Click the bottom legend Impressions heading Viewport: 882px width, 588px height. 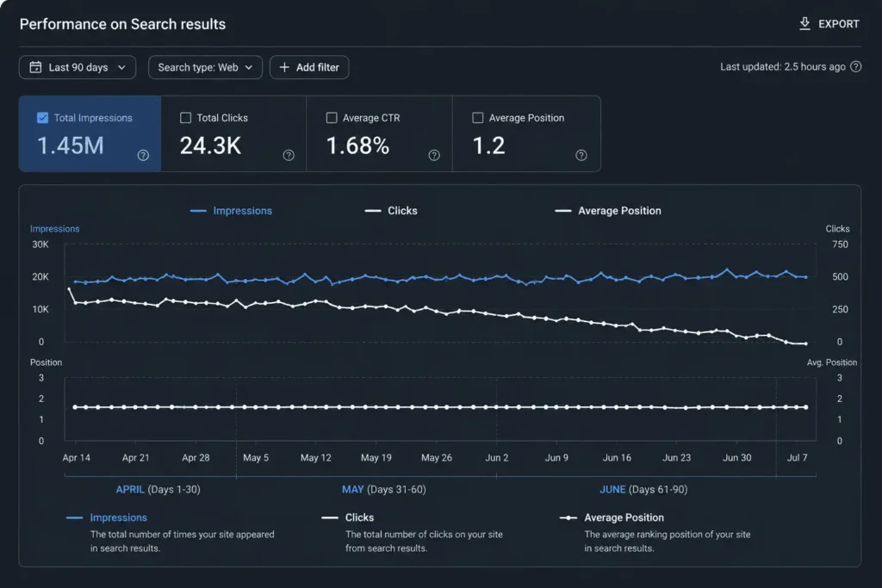tap(118, 517)
